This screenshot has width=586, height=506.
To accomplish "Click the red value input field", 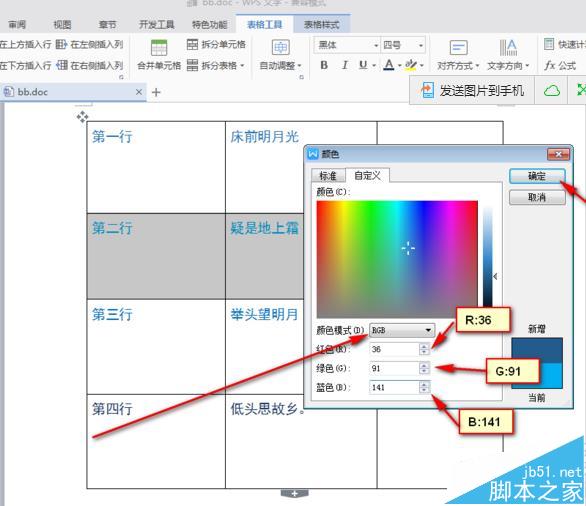I will coord(394,349).
